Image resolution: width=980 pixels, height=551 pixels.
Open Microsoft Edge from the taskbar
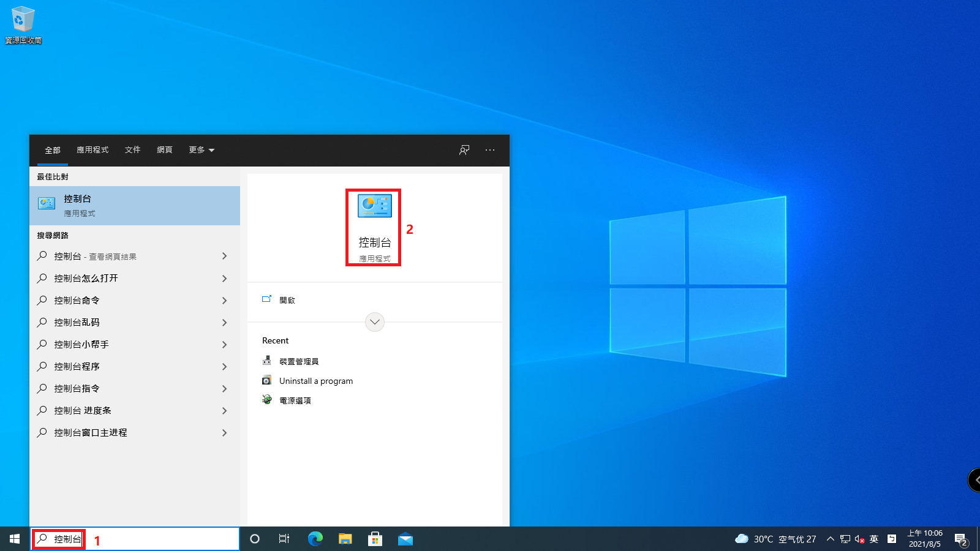[315, 539]
